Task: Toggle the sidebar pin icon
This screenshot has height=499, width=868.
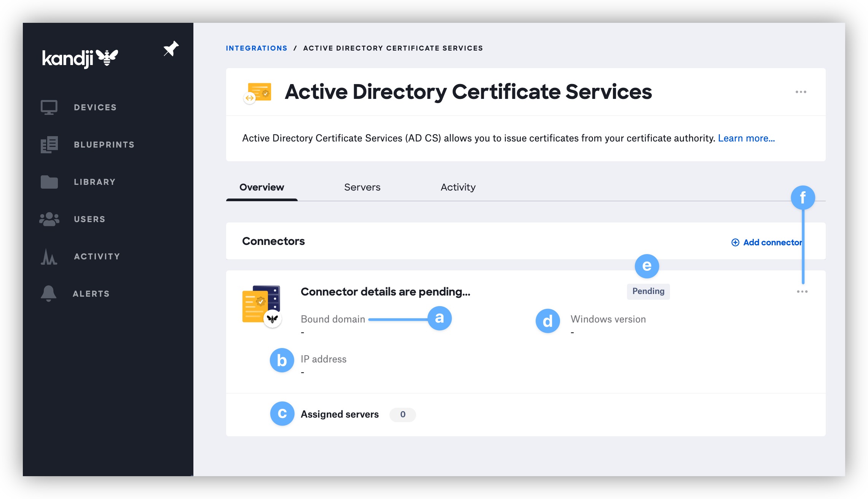Action: [171, 49]
